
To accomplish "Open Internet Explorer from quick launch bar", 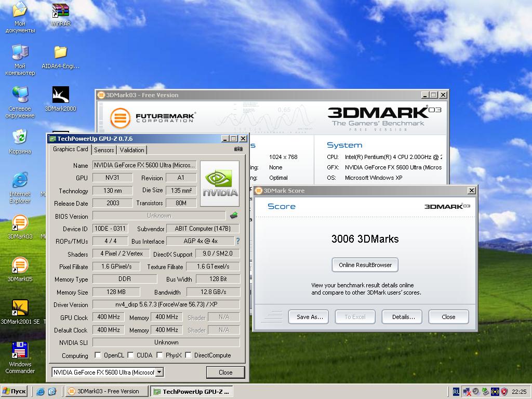I will pos(41,392).
